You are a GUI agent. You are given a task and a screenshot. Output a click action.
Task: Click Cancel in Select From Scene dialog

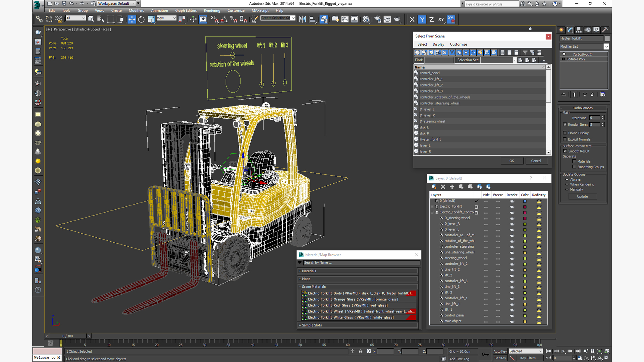click(x=536, y=161)
